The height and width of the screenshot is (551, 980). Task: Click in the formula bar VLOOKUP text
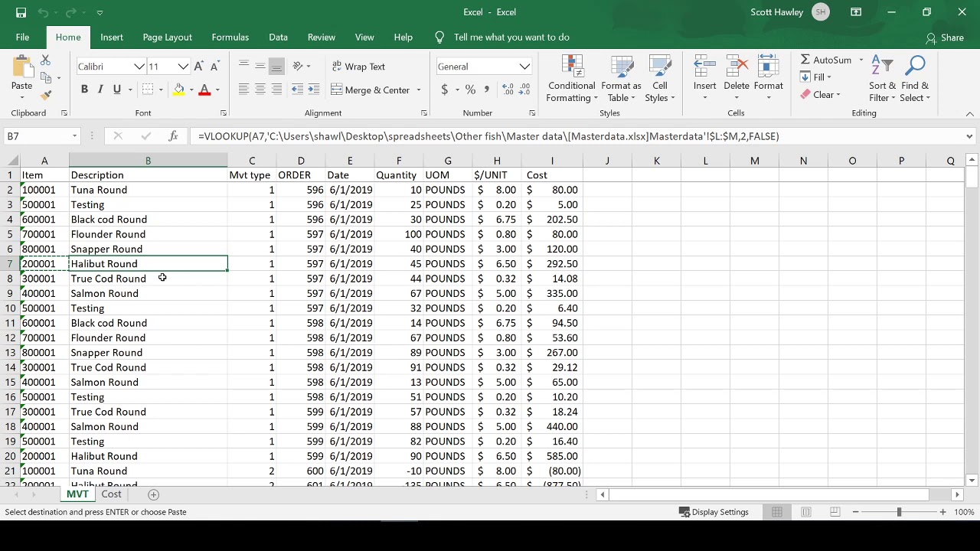click(488, 136)
